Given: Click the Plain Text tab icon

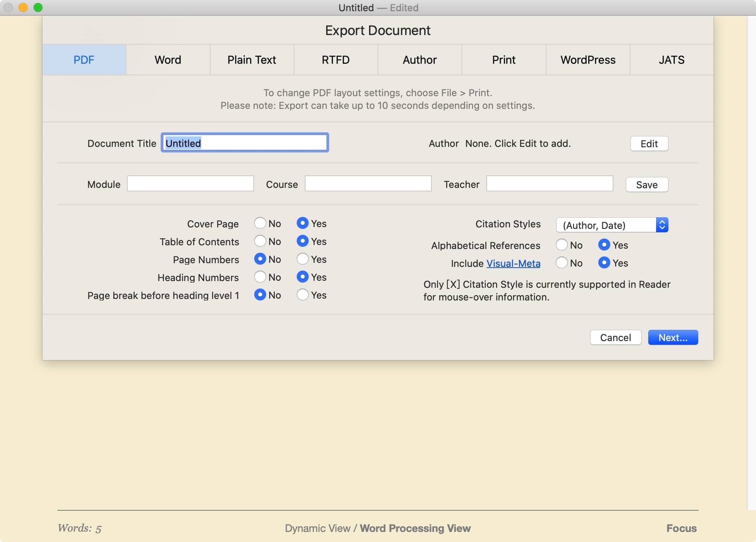Looking at the screenshot, I should (x=252, y=59).
